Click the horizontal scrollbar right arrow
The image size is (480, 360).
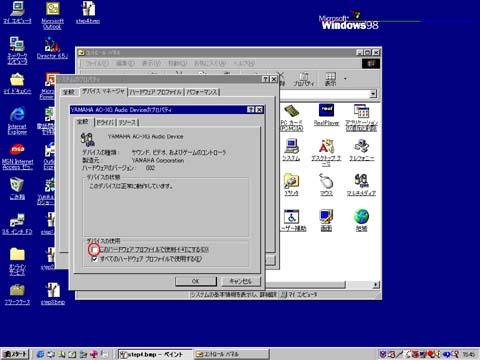(x=376, y=285)
